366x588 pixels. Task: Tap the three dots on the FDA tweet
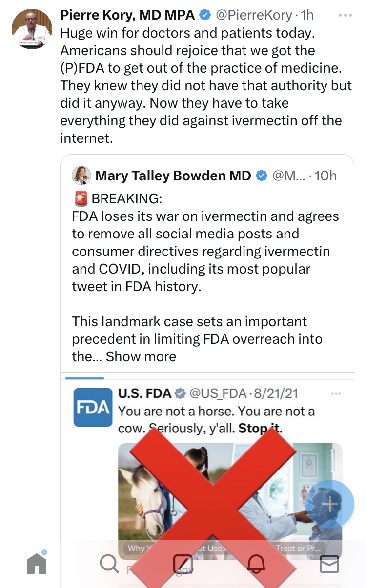pos(336,393)
